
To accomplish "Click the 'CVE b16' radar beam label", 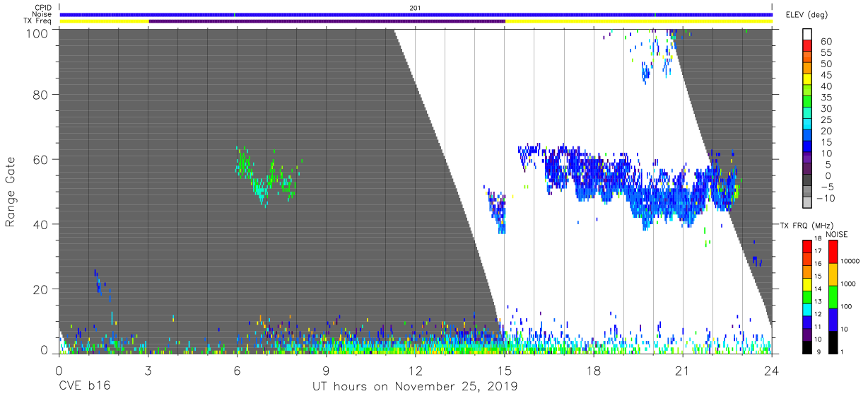I will (84, 386).
